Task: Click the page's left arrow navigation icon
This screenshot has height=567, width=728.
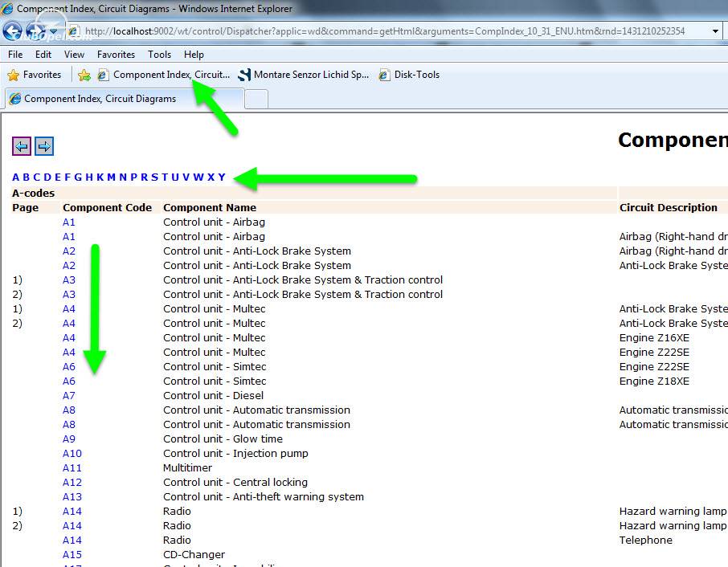Action: click(x=22, y=147)
